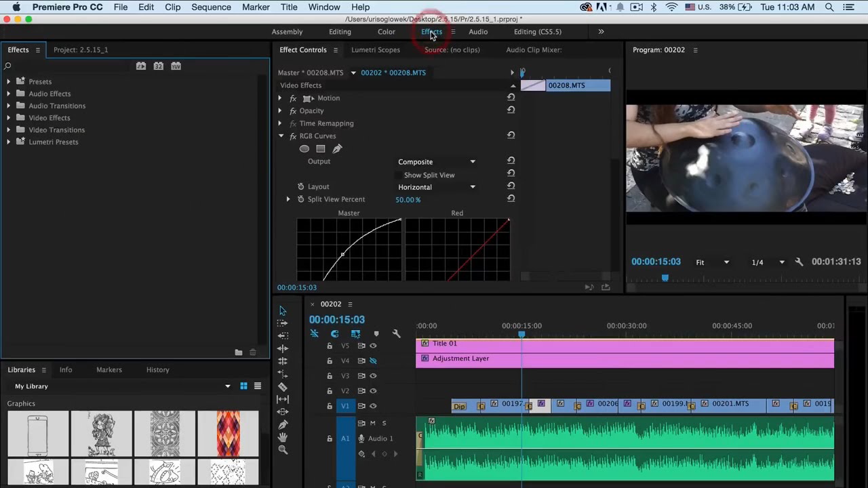The image size is (868, 488).
Task: Toggle V4 track output eye icon
Action: point(373,361)
